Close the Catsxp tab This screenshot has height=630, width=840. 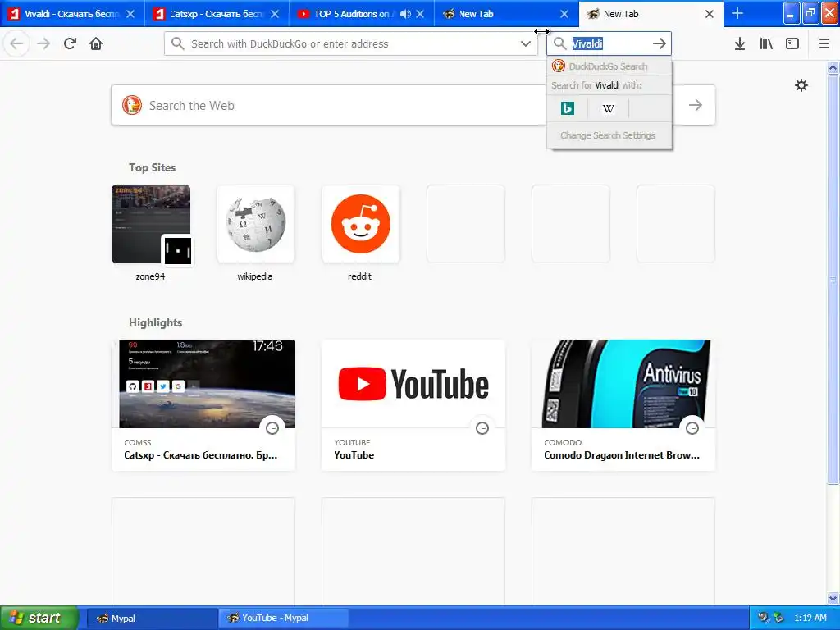[275, 14]
